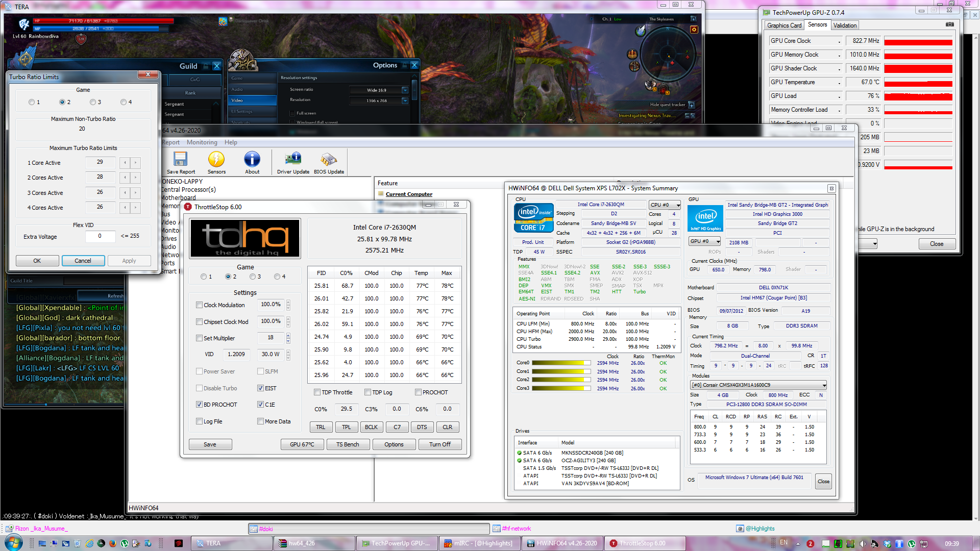Image resolution: width=980 pixels, height=551 pixels.
Task: Open the Windows Start orb
Action: (14, 543)
